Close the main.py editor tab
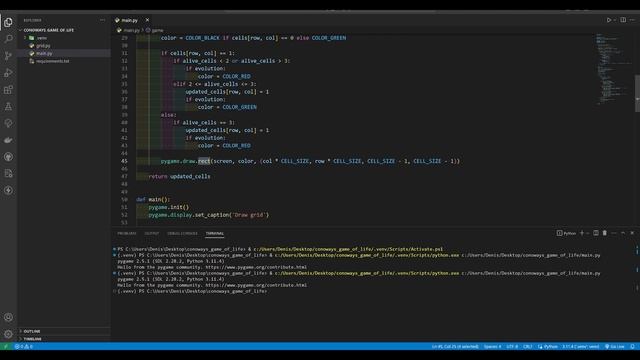Image resolution: width=640 pixels, height=360 pixels. 147,20
